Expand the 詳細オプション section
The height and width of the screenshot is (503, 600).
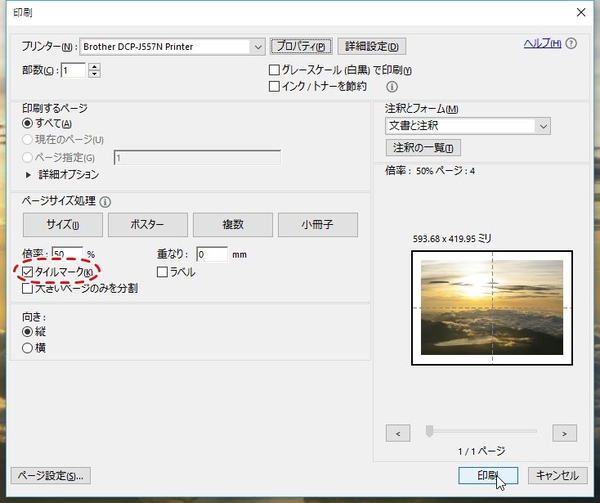[x=28, y=175]
